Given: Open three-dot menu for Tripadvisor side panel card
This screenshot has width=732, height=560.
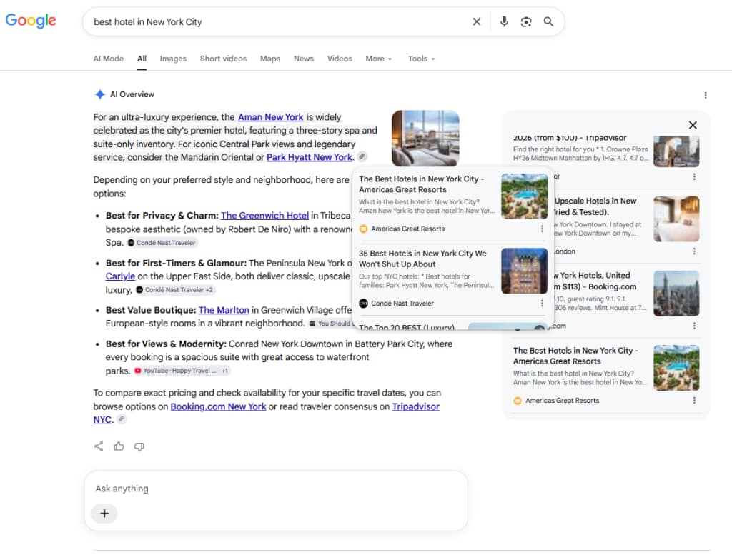Looking at the screenshot, I should click(x=694, y=177).
